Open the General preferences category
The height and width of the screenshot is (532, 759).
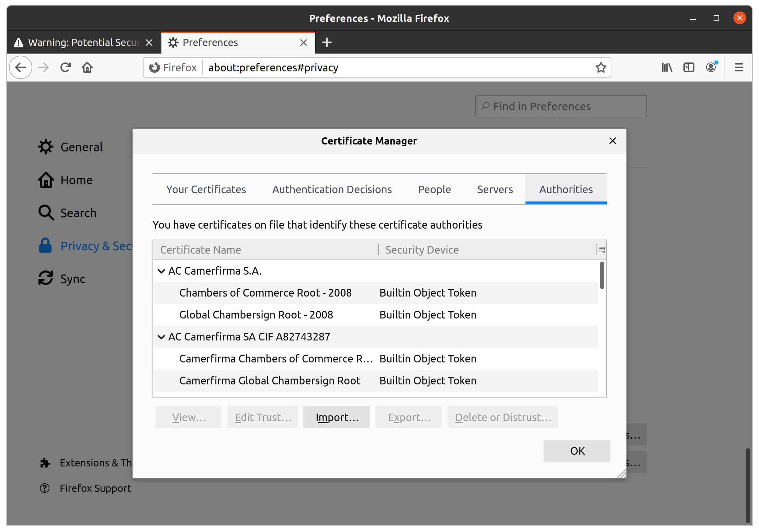(x=71, y=147)
